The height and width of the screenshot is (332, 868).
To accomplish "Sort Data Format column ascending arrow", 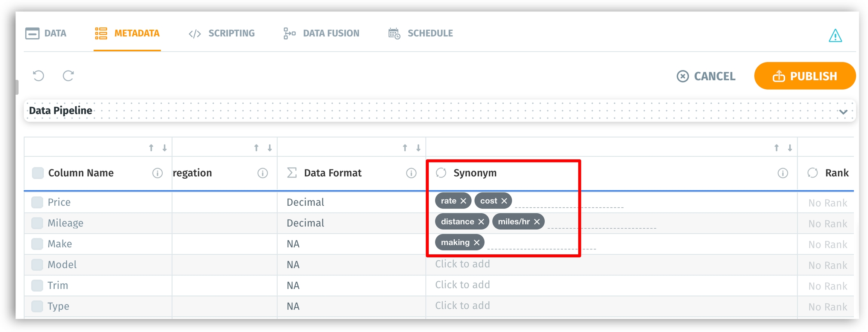I will pyautogui.click(x=405, y=148).
